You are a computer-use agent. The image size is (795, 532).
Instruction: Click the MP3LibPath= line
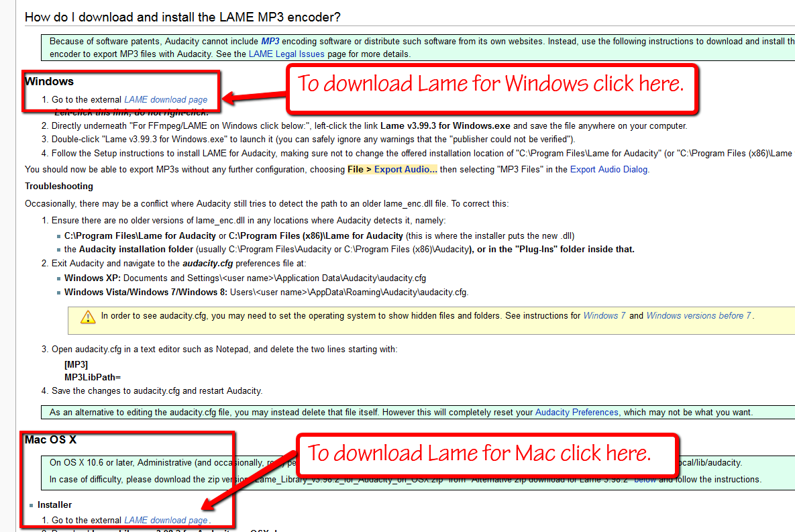pos(93,377)
